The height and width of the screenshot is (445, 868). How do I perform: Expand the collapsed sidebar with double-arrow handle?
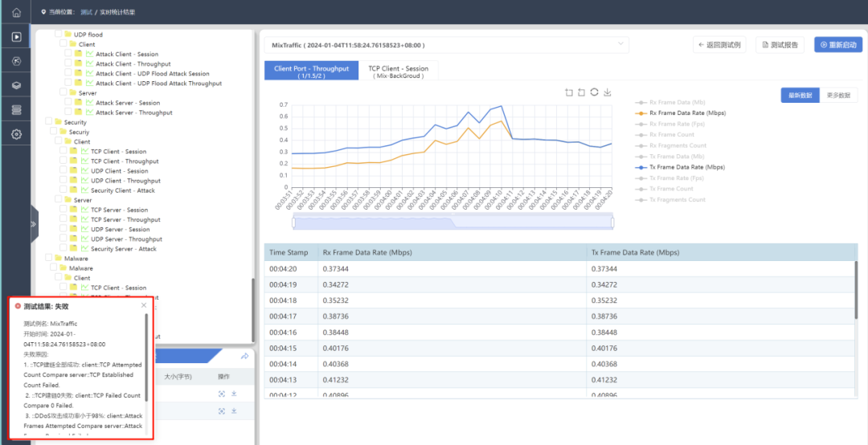(34, 224)
